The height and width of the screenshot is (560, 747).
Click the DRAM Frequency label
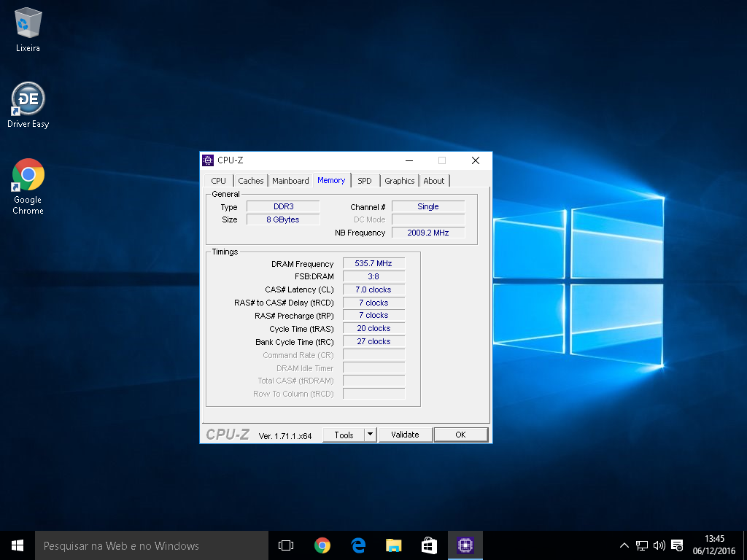(303, 264)
